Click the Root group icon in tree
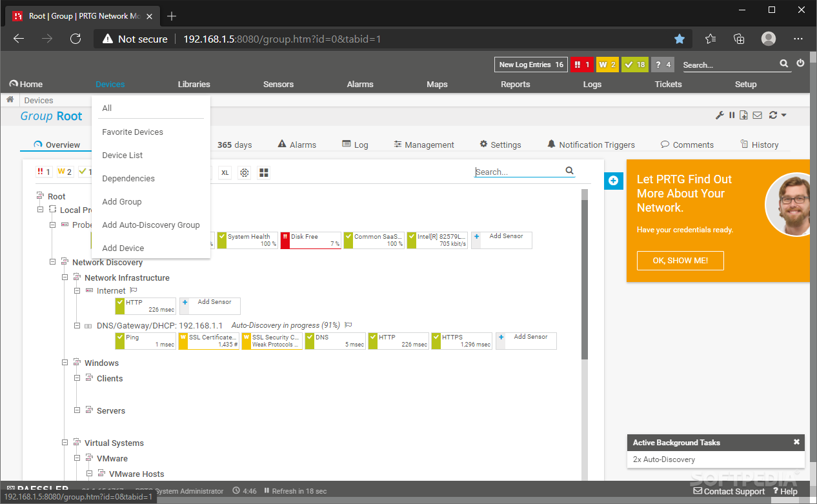The height and width of the screenshot is (504, 817). (40, 196)
